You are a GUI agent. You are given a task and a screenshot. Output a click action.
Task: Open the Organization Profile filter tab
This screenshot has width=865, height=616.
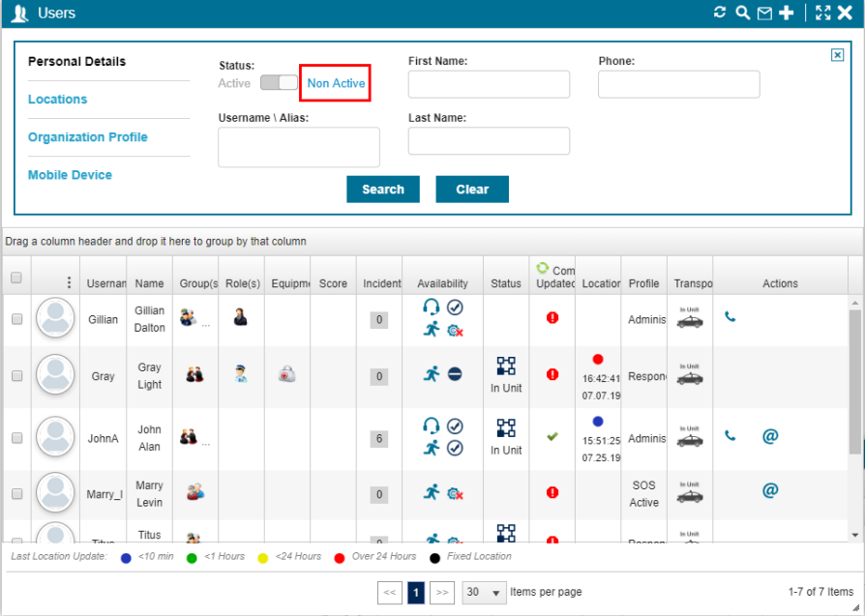tap(88, 137)
